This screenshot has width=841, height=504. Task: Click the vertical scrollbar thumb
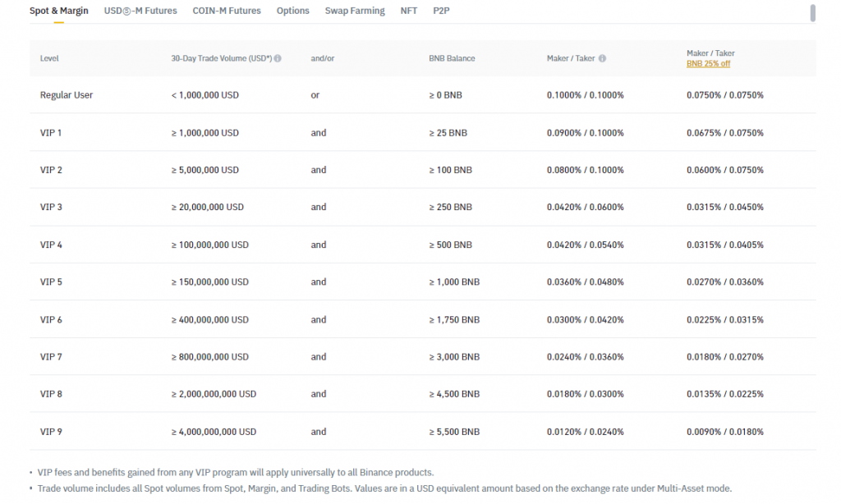click(x=812, y=12)
